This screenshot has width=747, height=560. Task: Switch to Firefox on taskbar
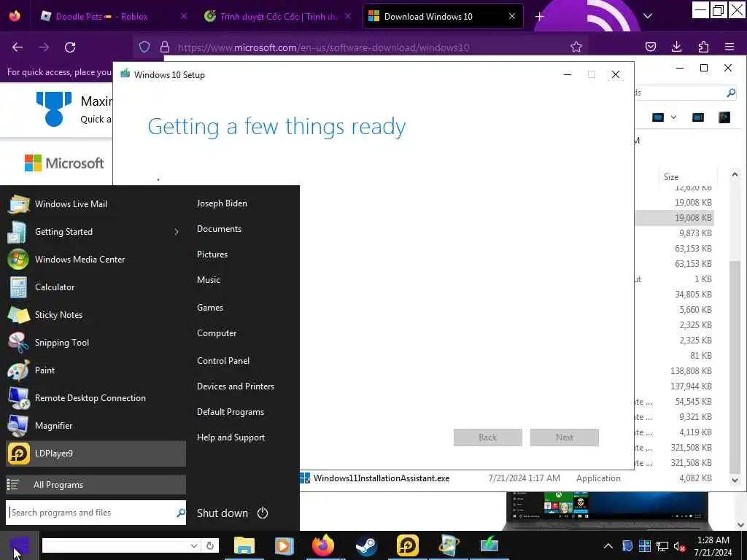[x=323, y=545]
